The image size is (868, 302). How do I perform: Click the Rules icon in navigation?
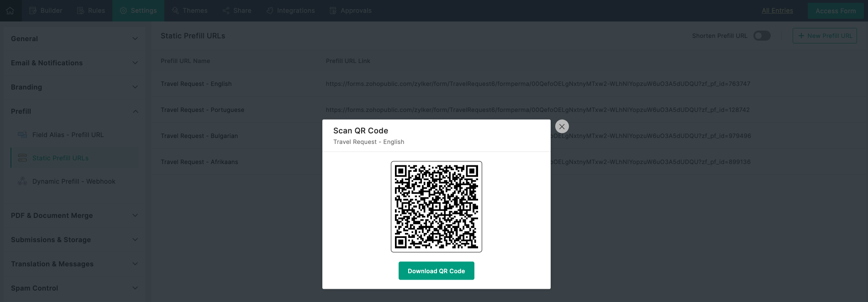pos(80,11)
